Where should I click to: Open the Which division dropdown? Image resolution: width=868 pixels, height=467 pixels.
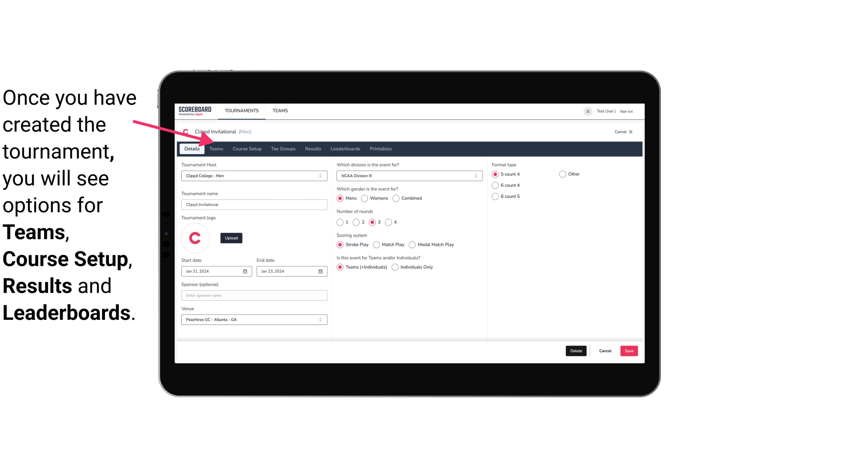pyautogui.click(x=407, y=176)
